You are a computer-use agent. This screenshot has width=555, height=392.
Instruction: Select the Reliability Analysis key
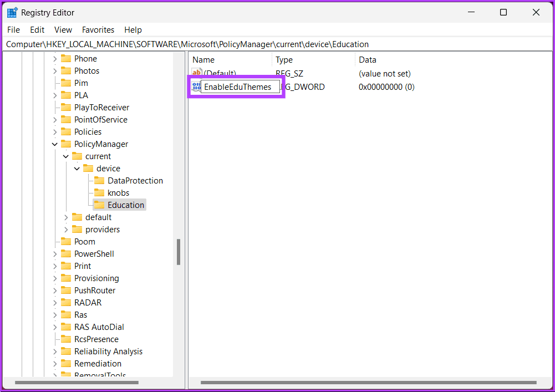(x=108, y=352)
